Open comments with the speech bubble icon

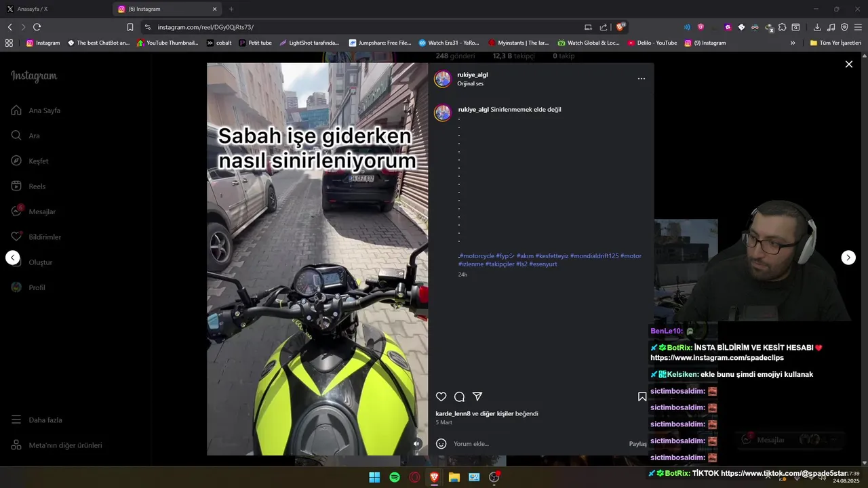[459, 397]
